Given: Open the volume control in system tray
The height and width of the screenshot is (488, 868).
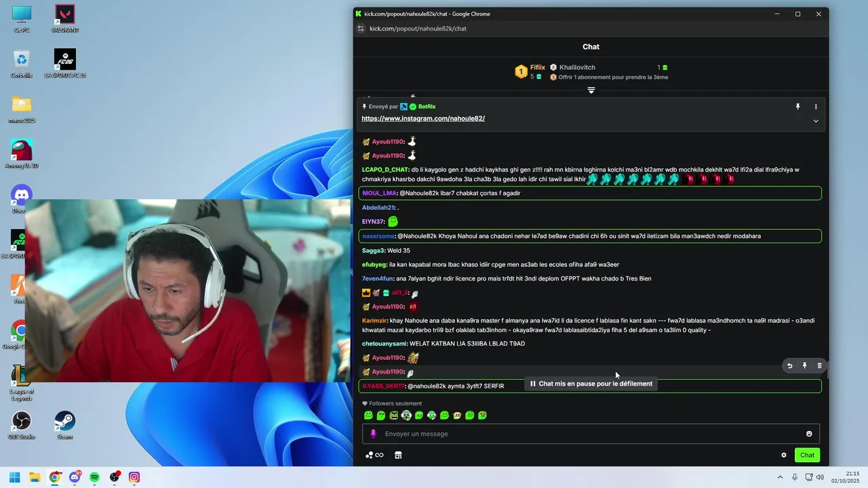Looking at the screenshot, I should coord(820,477).
